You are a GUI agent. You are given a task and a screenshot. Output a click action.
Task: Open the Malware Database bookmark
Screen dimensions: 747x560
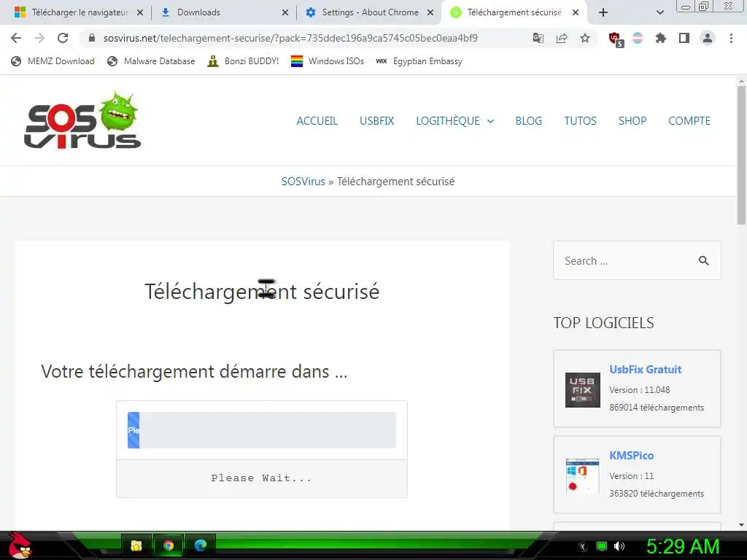152,61
